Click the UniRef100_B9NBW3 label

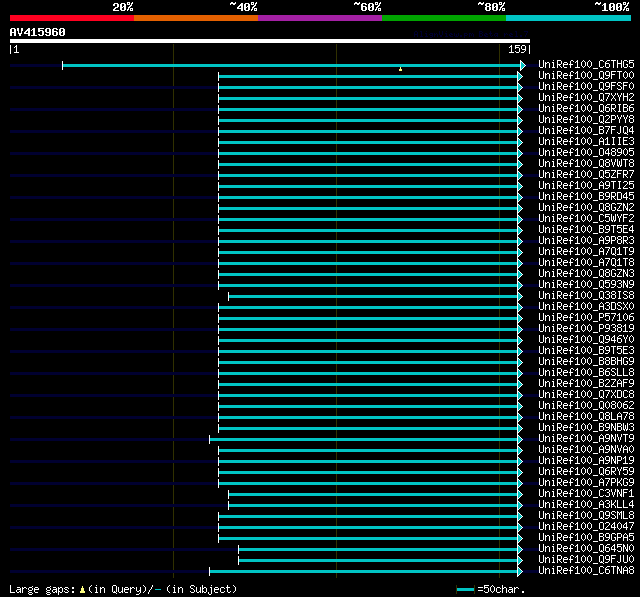click(x=586, y=428)
